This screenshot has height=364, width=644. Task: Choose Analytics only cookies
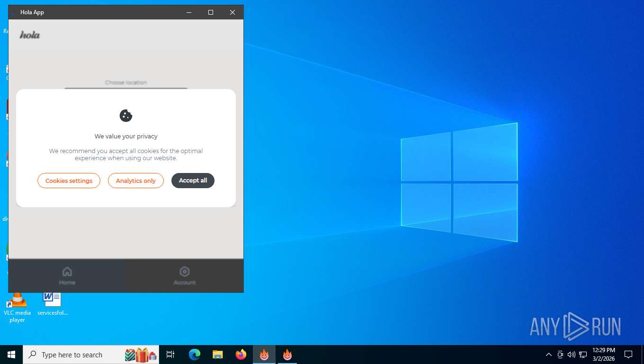coord(136,181)
